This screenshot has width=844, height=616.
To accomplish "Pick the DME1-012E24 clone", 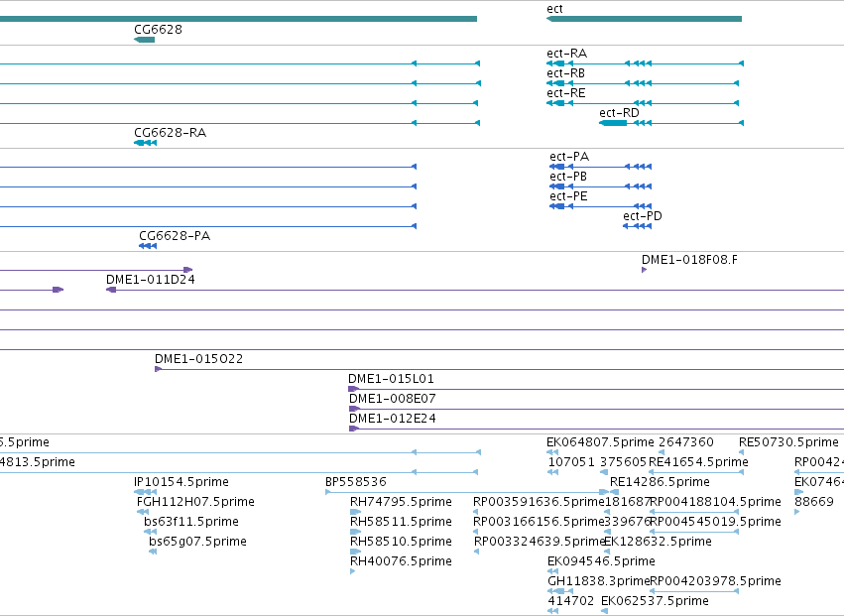I will [x=596, y=429].
